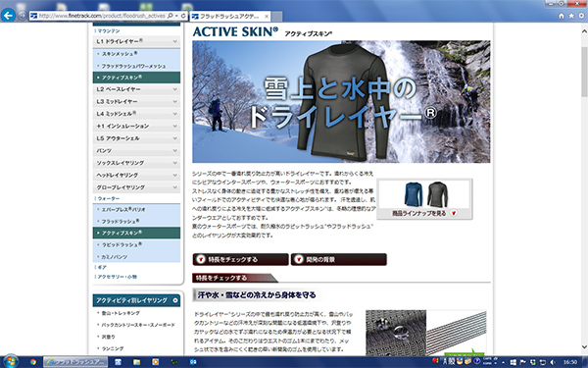Expand the ソックスレイヤリング section
Screen dimensions: 588x368
(136, 163)
